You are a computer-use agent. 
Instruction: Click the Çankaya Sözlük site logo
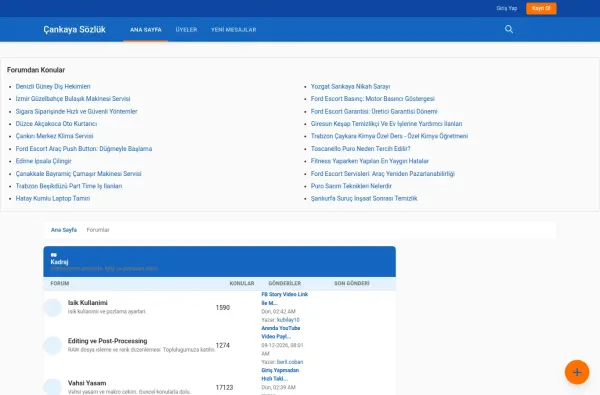coord(74,29)
